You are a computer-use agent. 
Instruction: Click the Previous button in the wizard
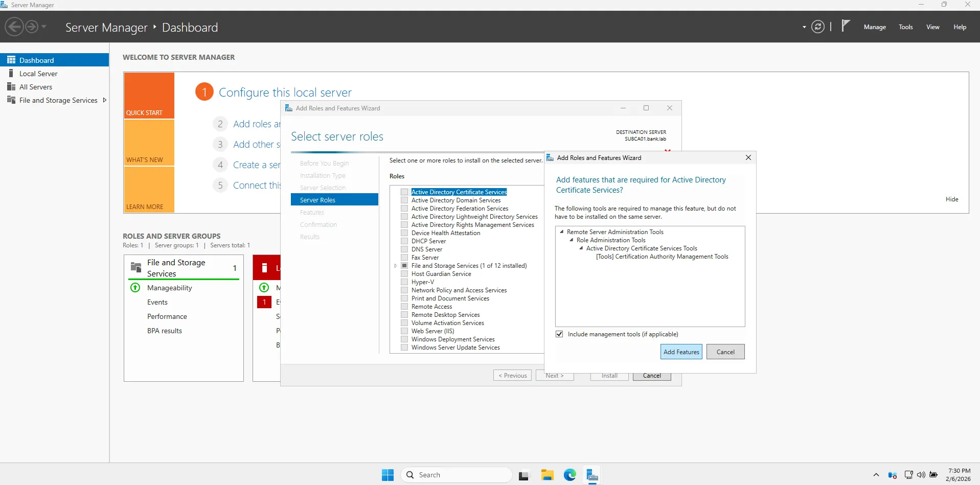pyautogui.click(x=513, y=376)
